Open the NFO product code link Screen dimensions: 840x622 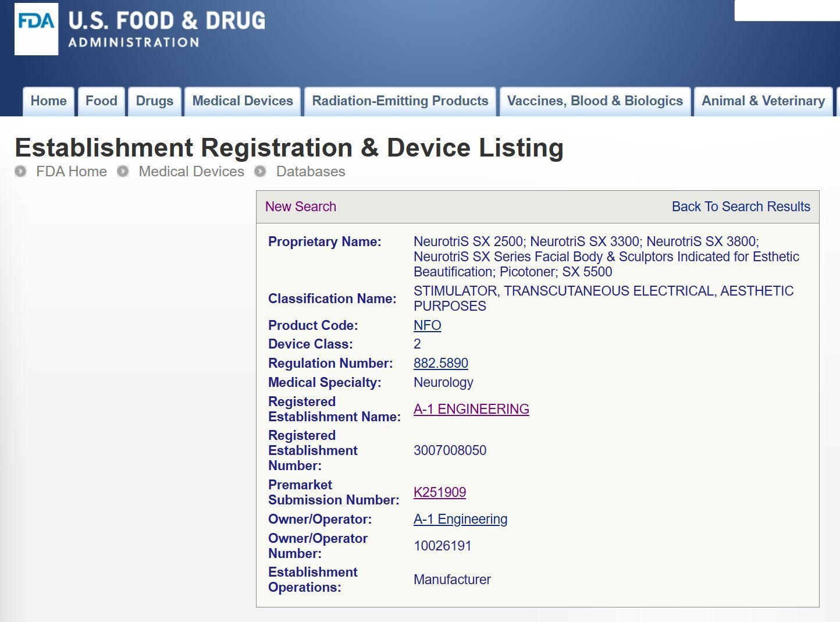tap(428, 325)
